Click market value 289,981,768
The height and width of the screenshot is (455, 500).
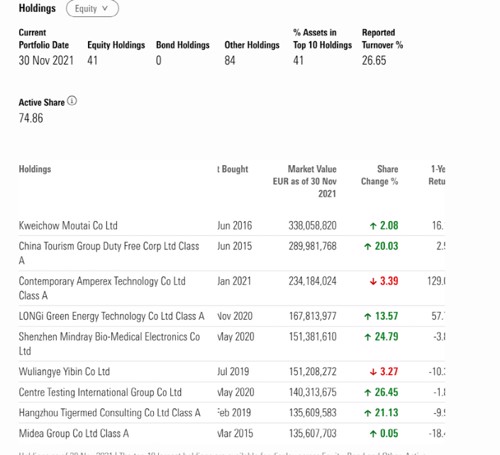tap(312, 246)
